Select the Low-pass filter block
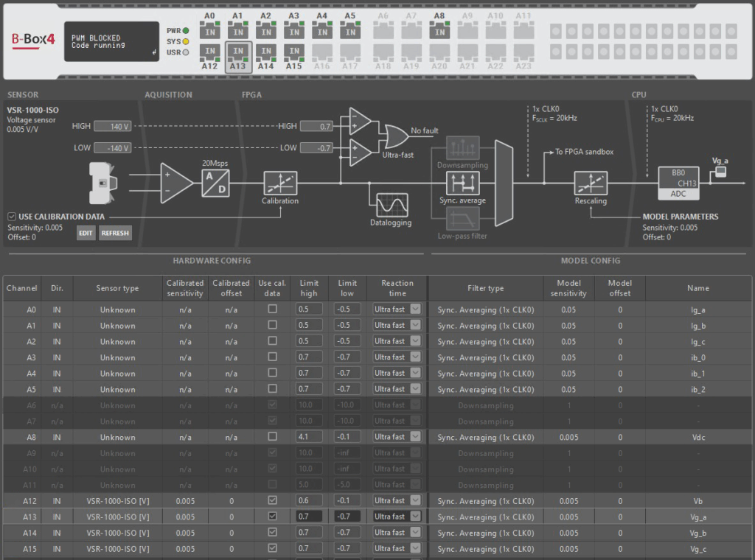 pyautogui.click(x=462, y=218)
